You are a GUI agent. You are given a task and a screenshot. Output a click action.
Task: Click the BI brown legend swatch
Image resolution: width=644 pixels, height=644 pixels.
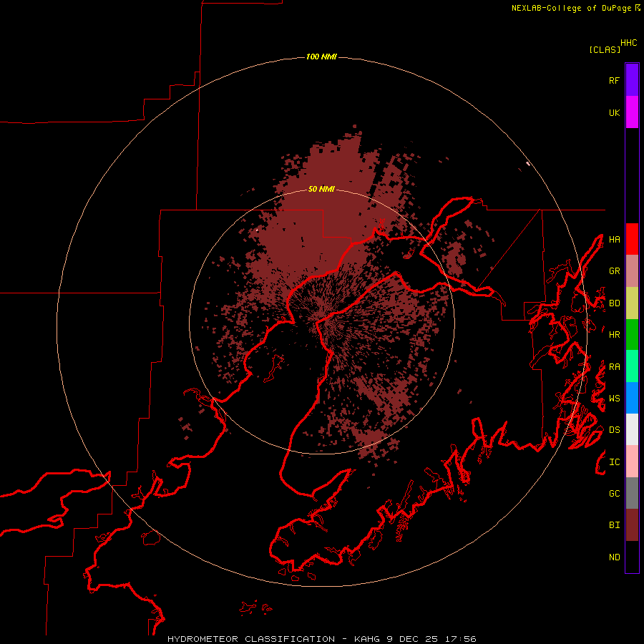[632, 525]
